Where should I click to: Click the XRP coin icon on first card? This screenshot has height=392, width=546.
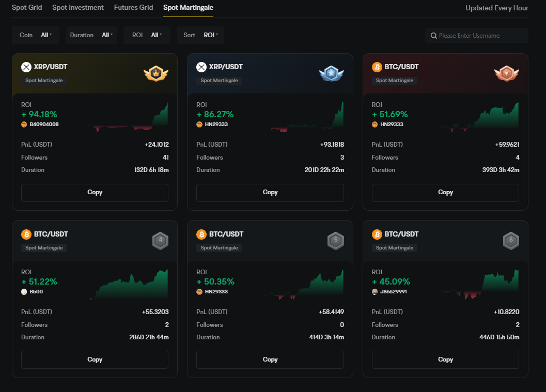(x=26, y=67)
